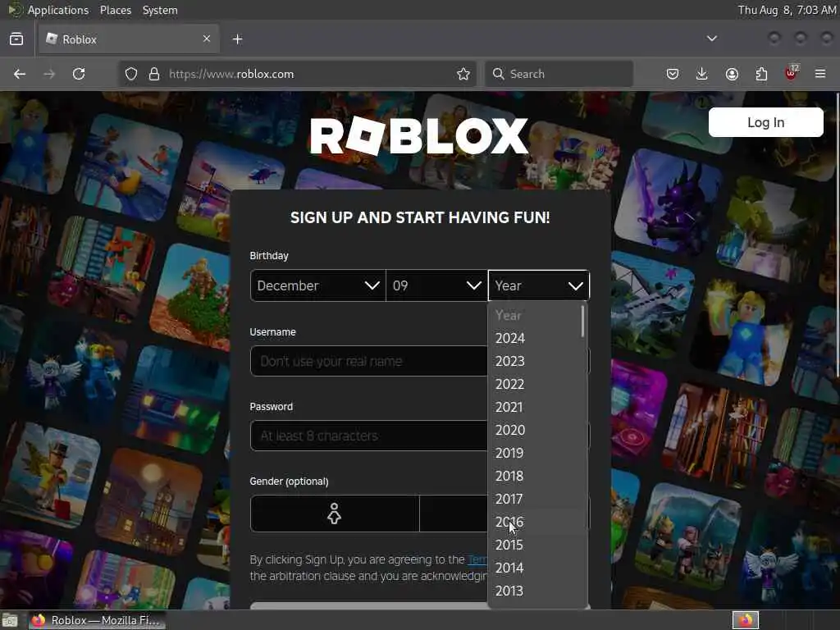
Task: Select the female gender icon button
Action: [x=335, y=514]
